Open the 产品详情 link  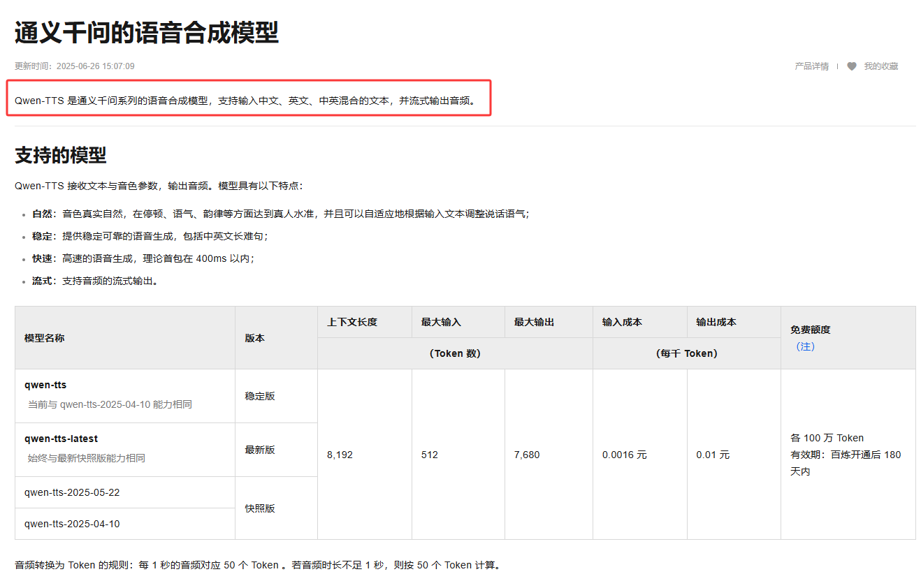[x=811, y=66]
